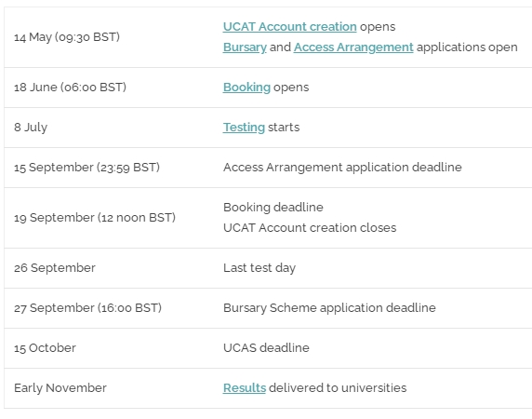Click the Last test day text
532x419 pixels.
click(x=259, y=268)
